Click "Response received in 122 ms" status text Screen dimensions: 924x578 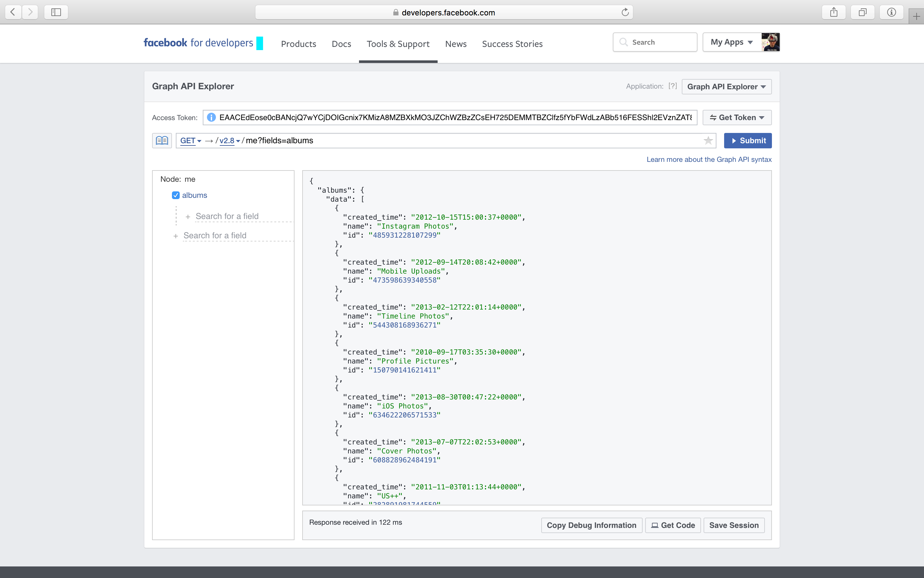[x=355, y=522]
